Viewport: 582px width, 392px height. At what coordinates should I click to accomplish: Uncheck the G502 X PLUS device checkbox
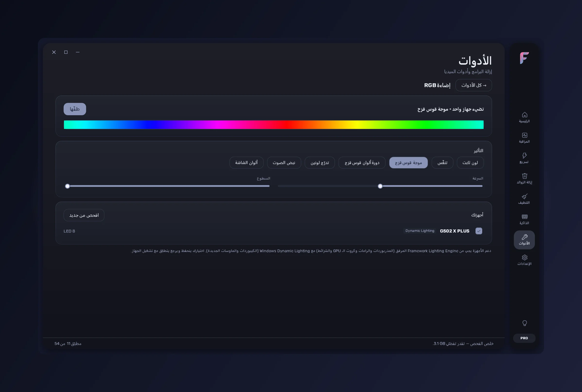(x=479, y=231)
